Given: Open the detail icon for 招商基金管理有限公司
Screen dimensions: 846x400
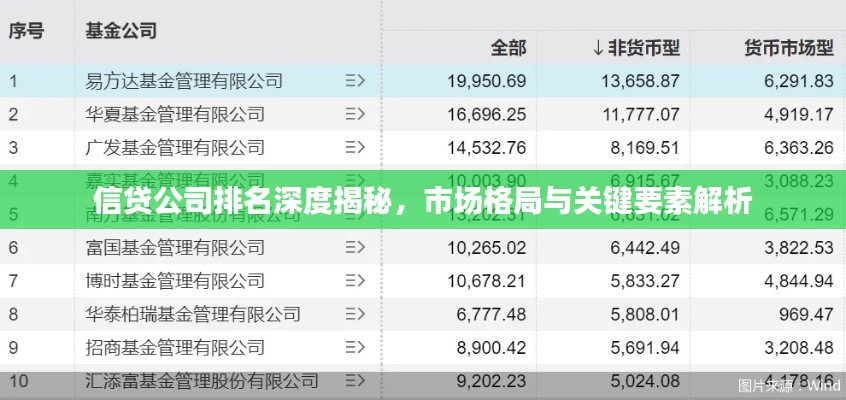Looking at the screenshot, I should [x=354, y=348].
